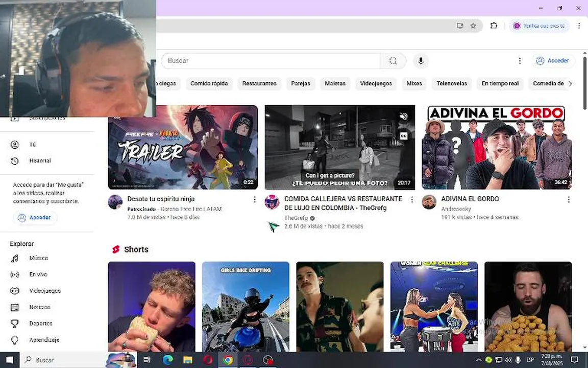
Task: Open more options for Desata tu espíritu ninja
Action: click(x=255, y=199)
